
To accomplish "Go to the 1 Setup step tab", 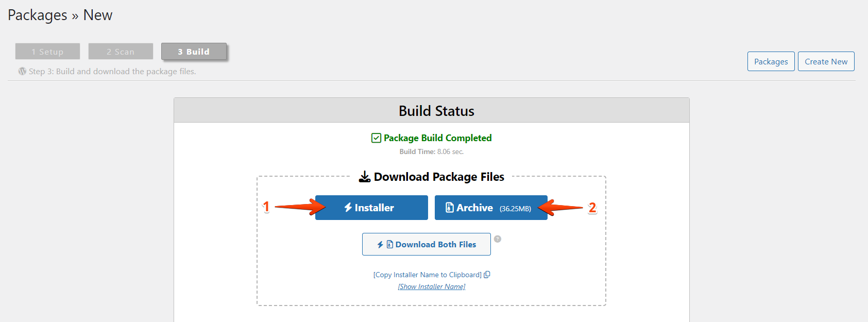I will (x=47, y=52).
